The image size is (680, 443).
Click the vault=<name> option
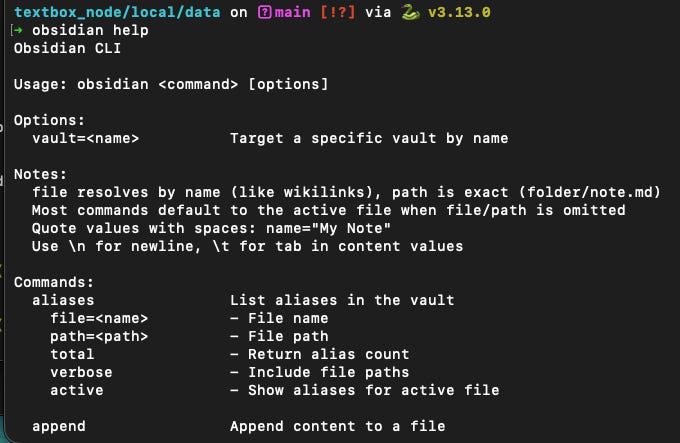tap(85, 138)
